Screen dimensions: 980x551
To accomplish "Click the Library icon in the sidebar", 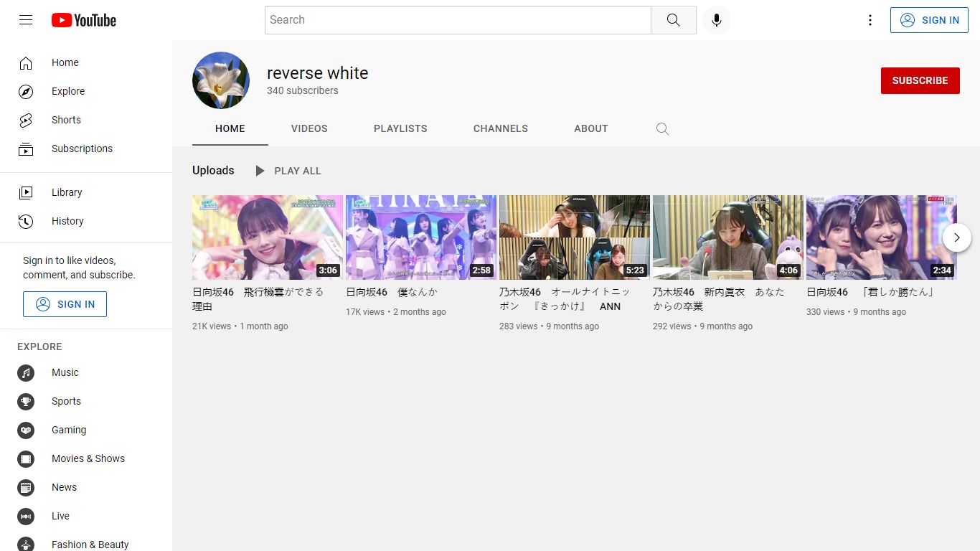I will coord(26,192).
